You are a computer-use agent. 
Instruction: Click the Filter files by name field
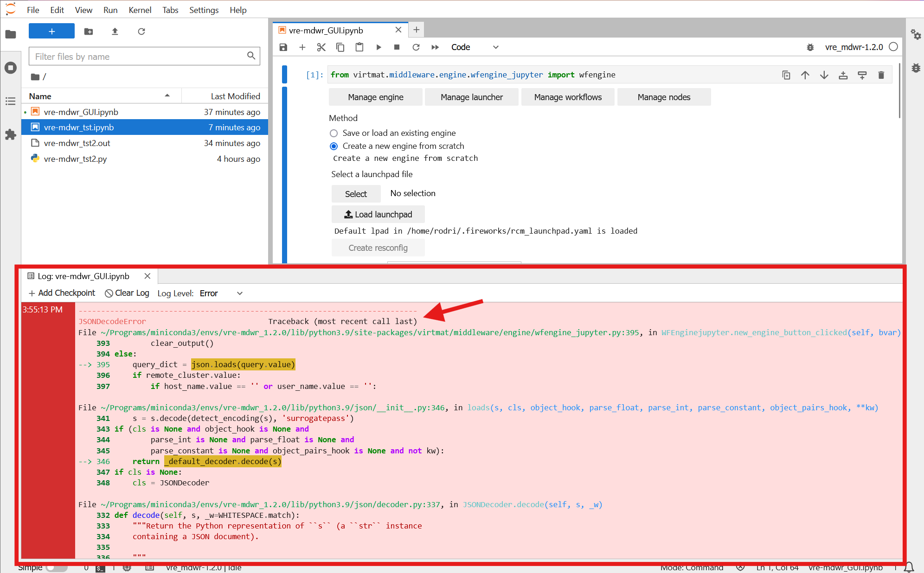[144, 56]
